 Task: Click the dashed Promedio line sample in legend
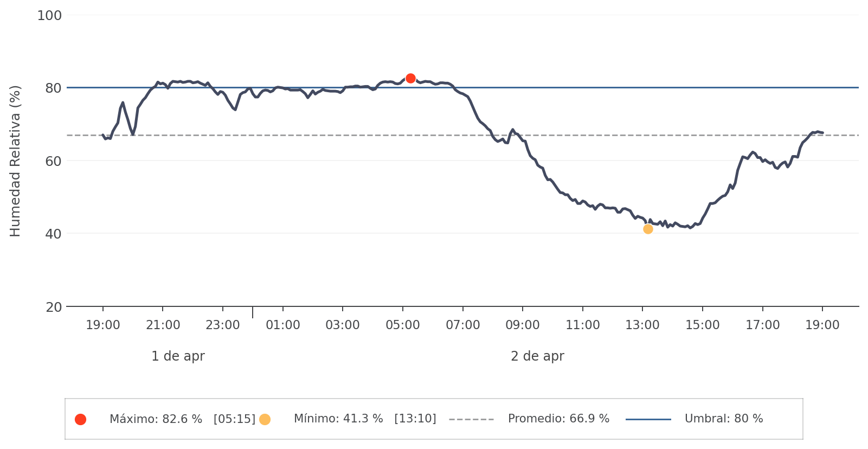coord(471,419)
